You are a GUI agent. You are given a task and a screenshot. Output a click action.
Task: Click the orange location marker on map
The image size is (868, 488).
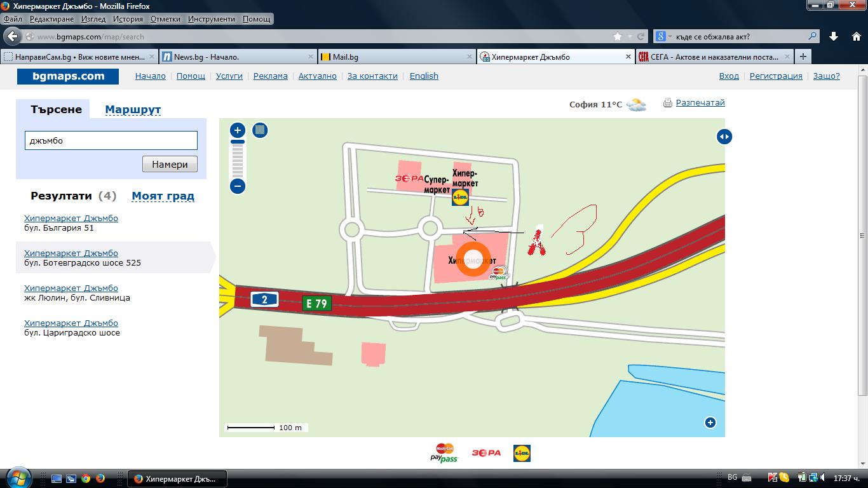474,259
